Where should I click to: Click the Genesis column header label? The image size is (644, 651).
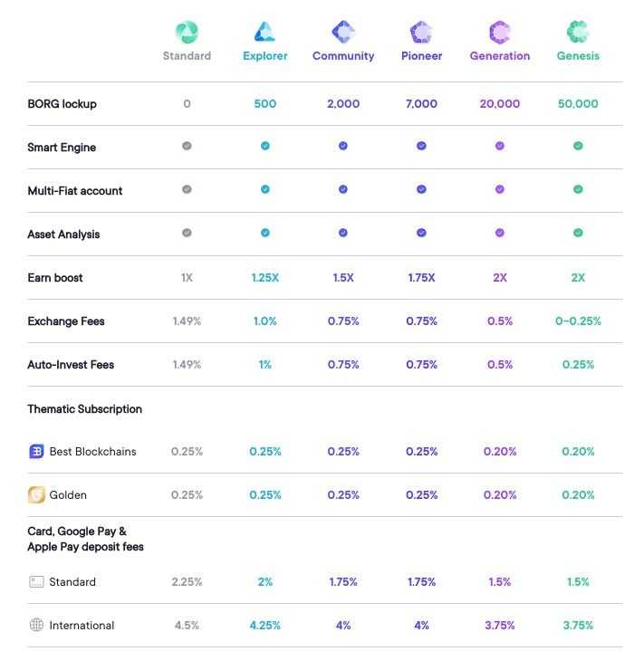578,56
